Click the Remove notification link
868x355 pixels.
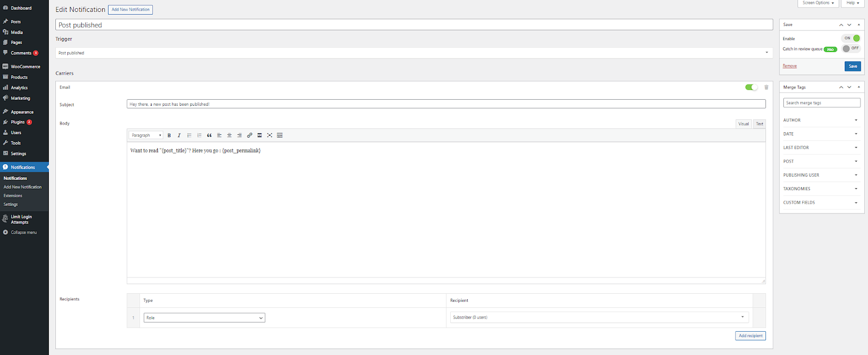[x=789, y=66]
